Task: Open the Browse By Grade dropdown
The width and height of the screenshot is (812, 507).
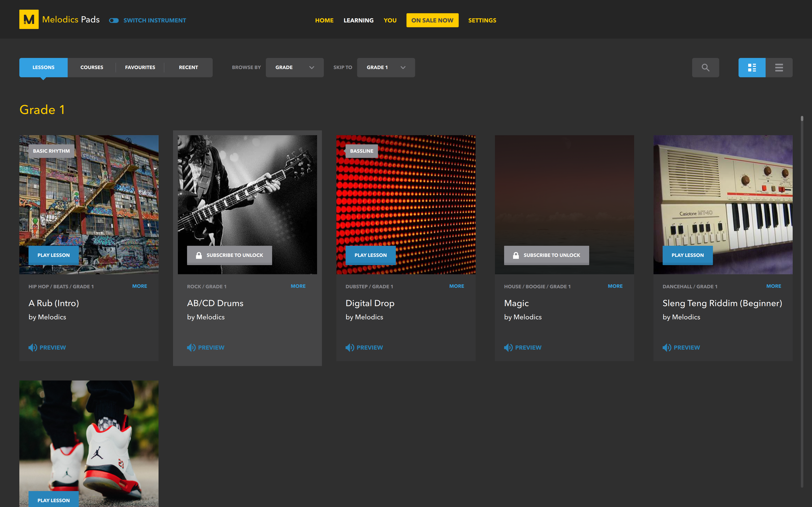Action: 294,67
